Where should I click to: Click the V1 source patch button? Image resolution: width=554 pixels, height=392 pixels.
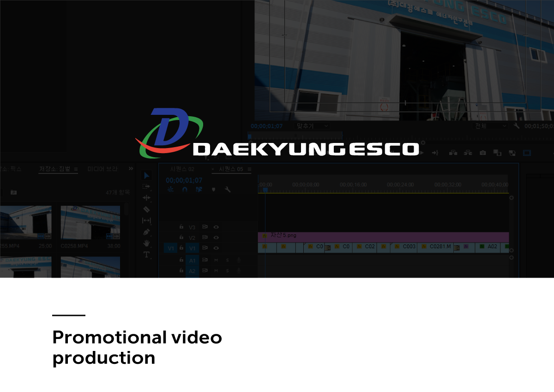coord(170,248)
